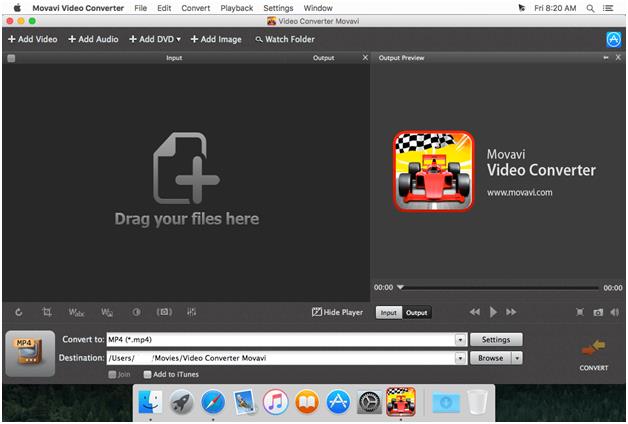This screenshot has width=628, height=424.
Task: Click Movavi Video Converter dock icon
Action: pyautogui.click(x=401, y=402)
